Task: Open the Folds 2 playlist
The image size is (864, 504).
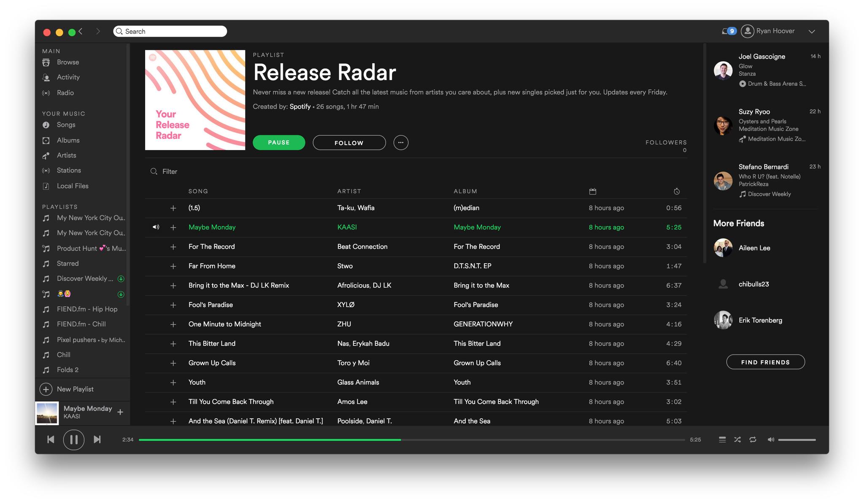Action: tap(67, 370)
